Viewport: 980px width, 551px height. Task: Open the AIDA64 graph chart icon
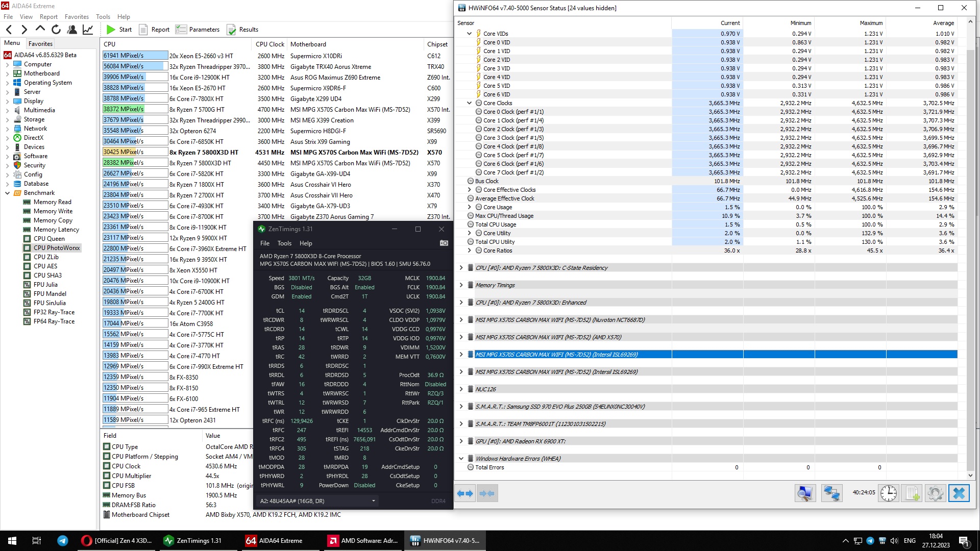[x=88, y=30]
